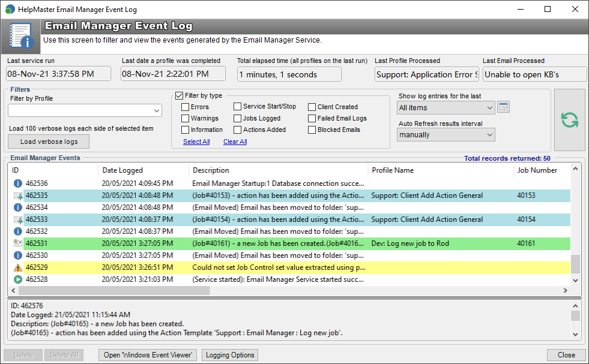Check the Failed Email Logs filter
The height and width of the screenshot is (364, 589).
pos(312,118)
